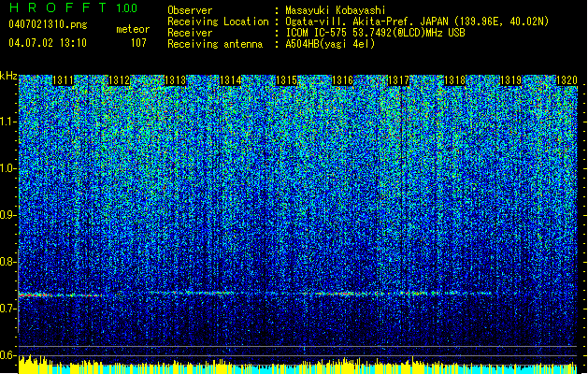The image size is (588, 374).
Task: Click the 1320 time marker
Action: [x=566, y=80]
